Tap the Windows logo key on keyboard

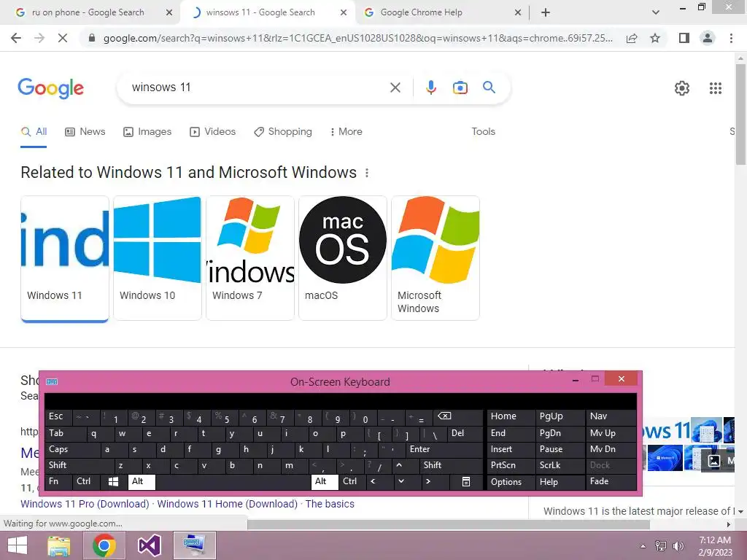pyautogui.click(x=113, y=482)
